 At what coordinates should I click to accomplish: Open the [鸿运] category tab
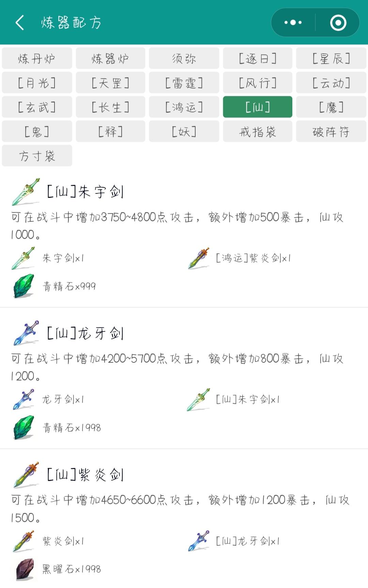point(184,107)
